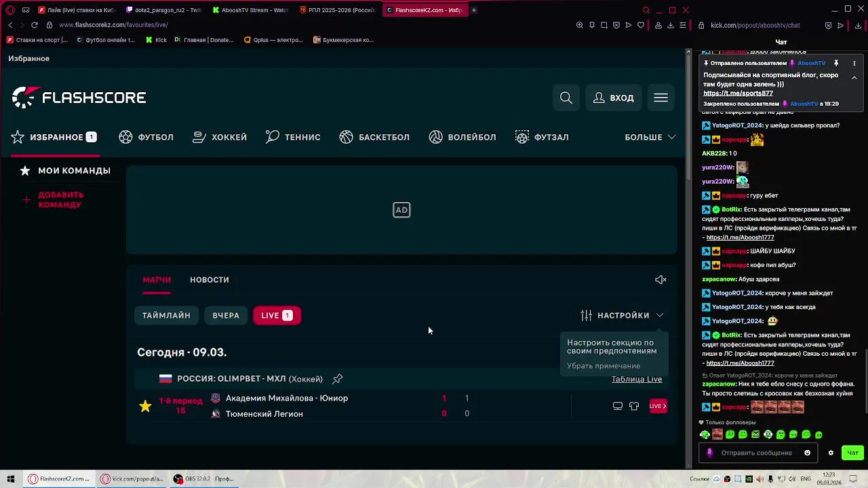Pin the OLIMPBET МХЛ league
This screenshot has height=488, width=868.
[x=338, y=379]
